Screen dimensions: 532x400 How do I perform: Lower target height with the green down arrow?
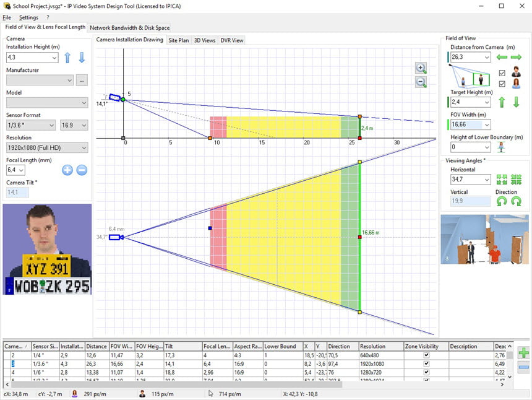pos(516,102)
